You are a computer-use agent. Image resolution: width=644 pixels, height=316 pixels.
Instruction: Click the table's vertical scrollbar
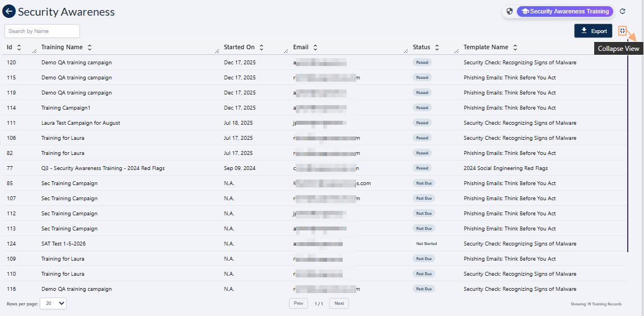click(x=628, y=151)
